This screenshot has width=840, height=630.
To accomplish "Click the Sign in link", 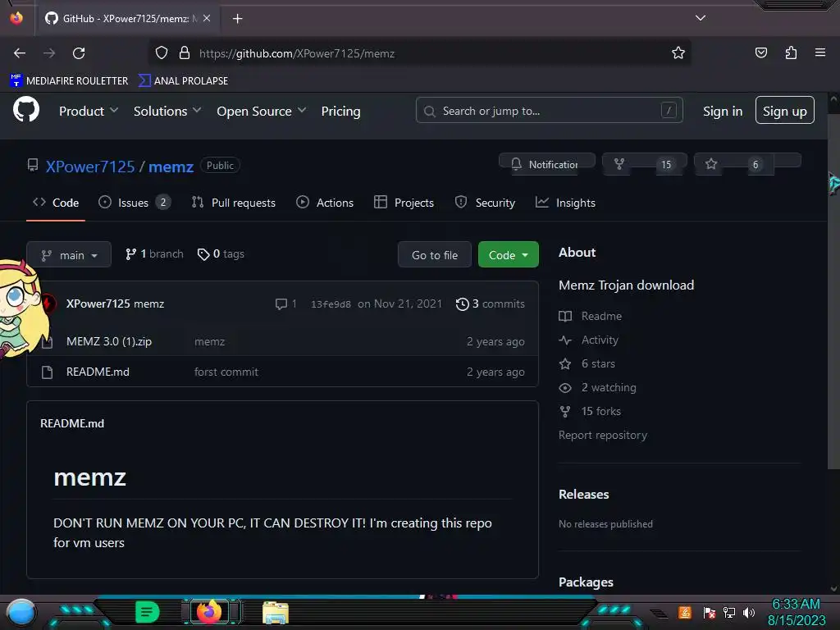I will [723, 111].
